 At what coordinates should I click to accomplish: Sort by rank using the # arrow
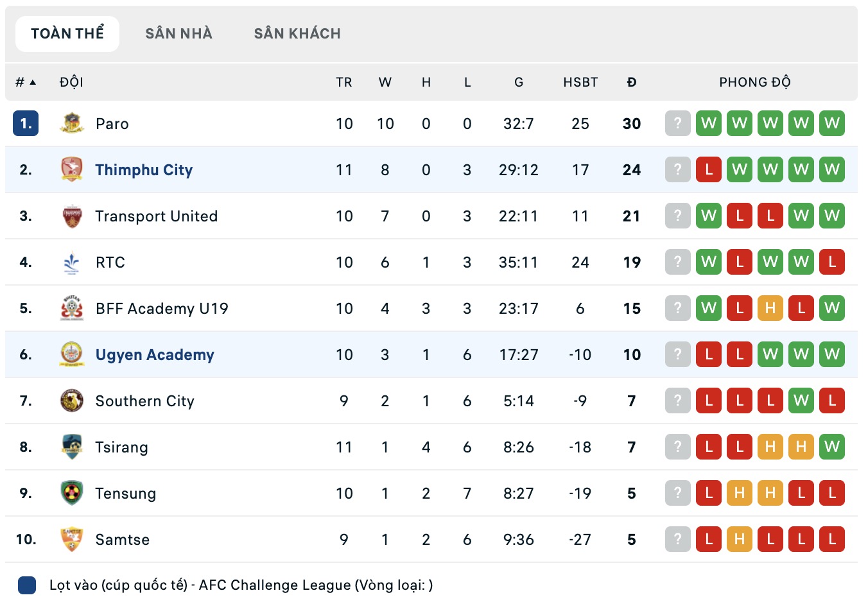click(26, 82)
